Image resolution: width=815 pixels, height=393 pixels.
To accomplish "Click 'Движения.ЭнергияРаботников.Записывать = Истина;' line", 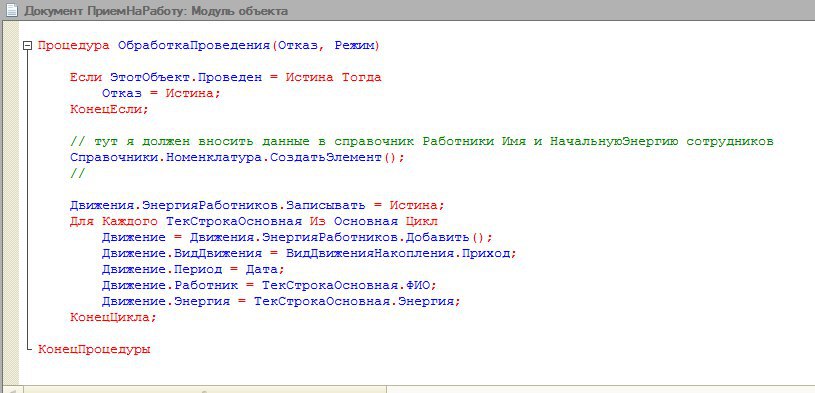I will [257, 205].
